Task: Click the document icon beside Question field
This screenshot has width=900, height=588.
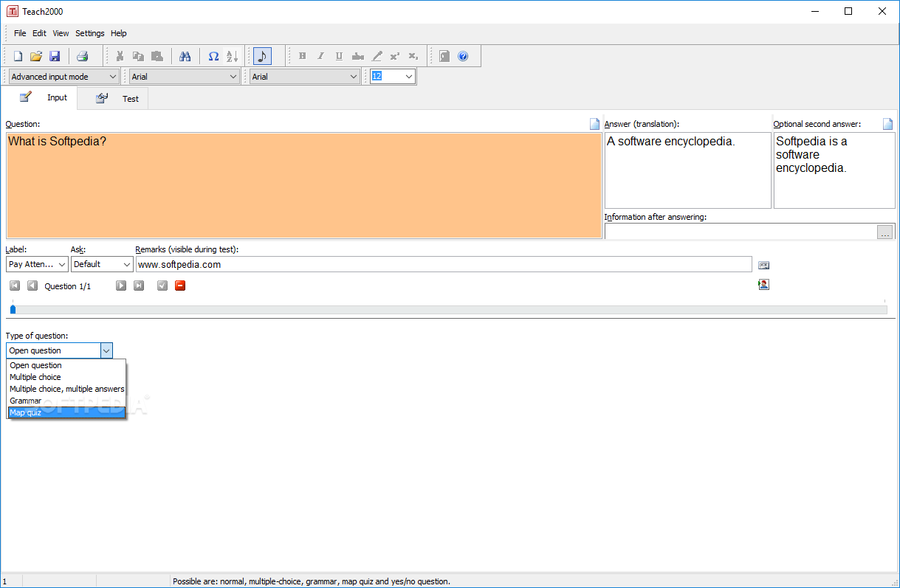Action: pos(594,124)
